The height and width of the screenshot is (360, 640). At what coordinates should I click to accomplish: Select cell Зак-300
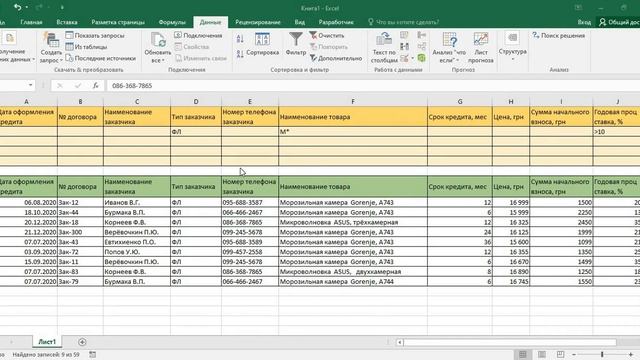(80, 232)
